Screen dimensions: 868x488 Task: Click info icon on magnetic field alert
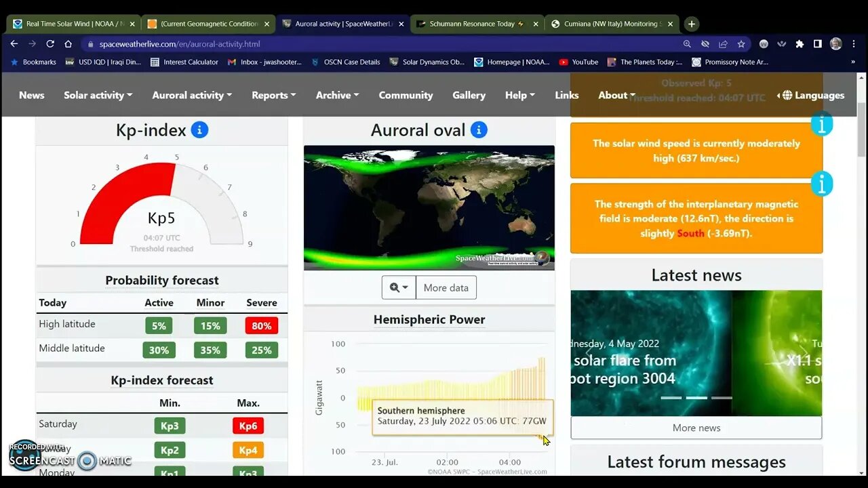point(822,184)
